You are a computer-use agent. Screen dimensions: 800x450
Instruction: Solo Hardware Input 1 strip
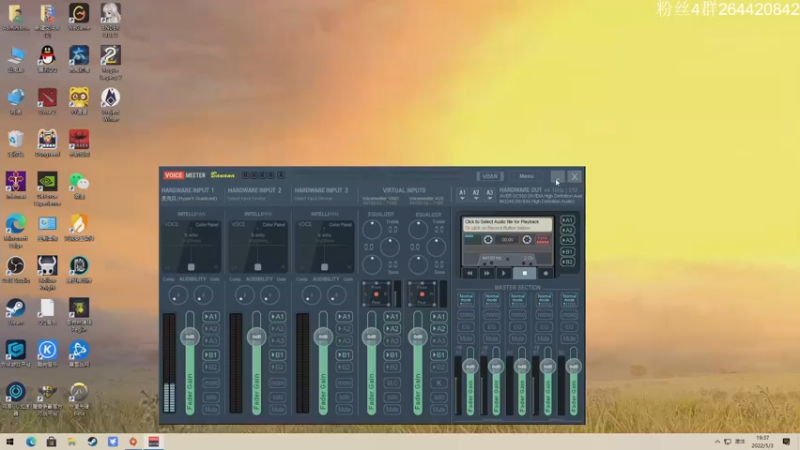click(211, 397)
